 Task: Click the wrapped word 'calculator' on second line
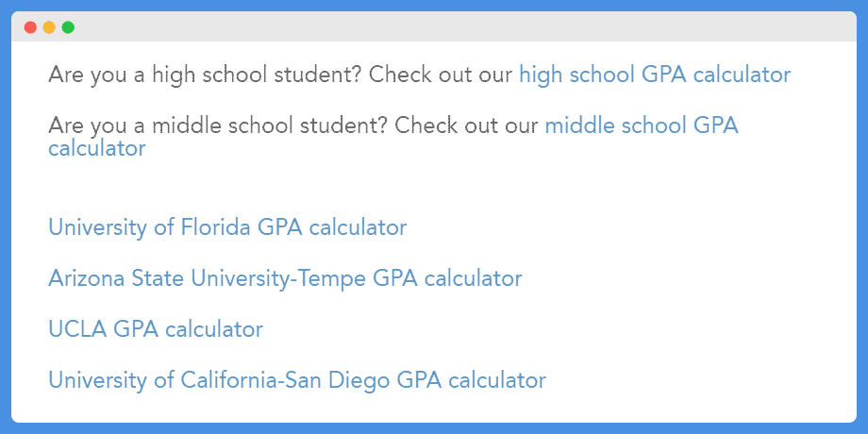(x=97, y=148)
